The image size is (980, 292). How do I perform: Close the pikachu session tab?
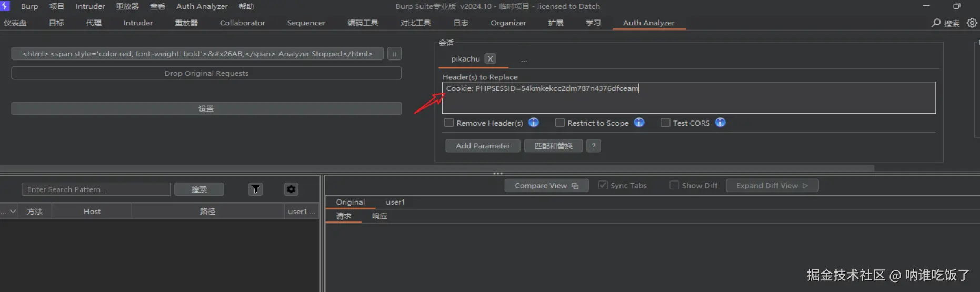tap(490, 59)
